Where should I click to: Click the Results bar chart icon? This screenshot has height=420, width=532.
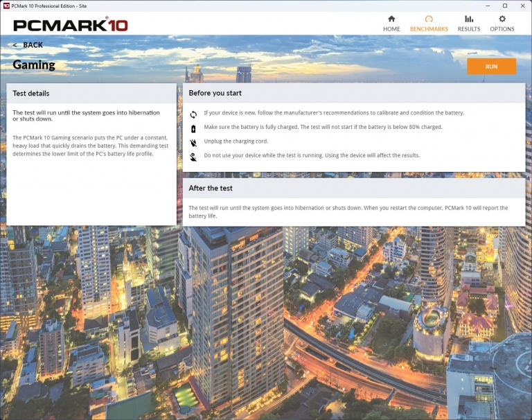click(x=469, y=19)
